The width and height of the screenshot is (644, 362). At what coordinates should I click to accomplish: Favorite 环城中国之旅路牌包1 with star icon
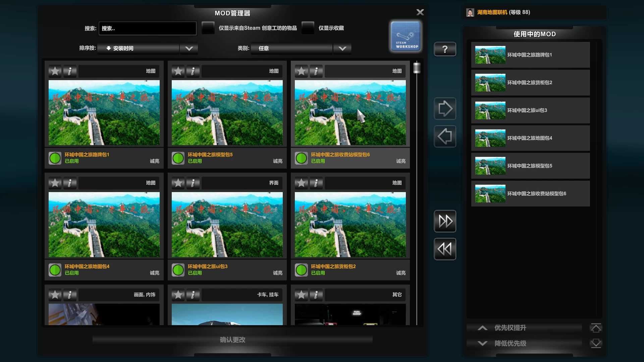pyautogui.click(x=55, y=71)
